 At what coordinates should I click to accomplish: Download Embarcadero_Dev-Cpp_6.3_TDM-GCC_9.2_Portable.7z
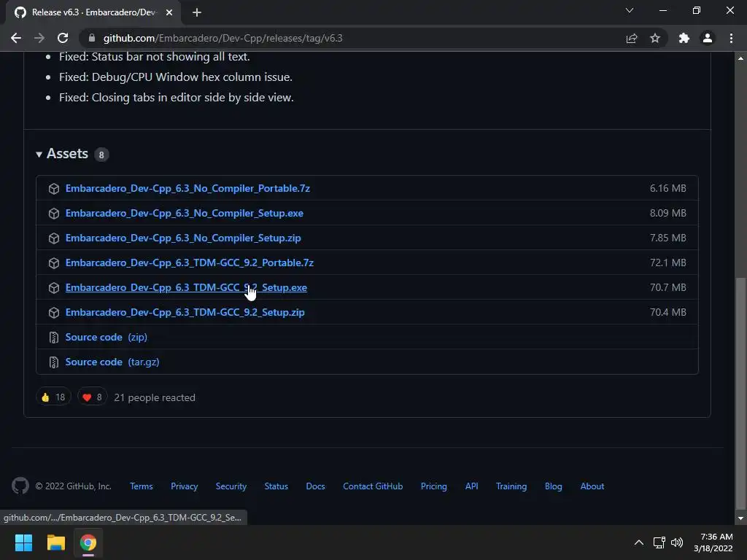pyautogui.click(x=190, y=262)
